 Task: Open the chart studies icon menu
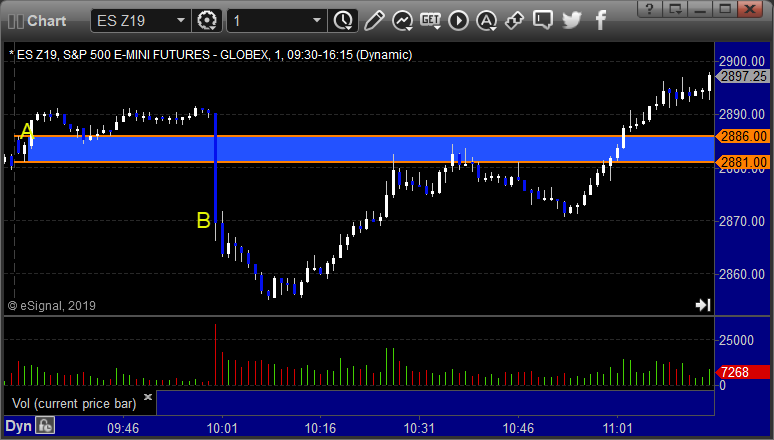(x=402, y=21)
